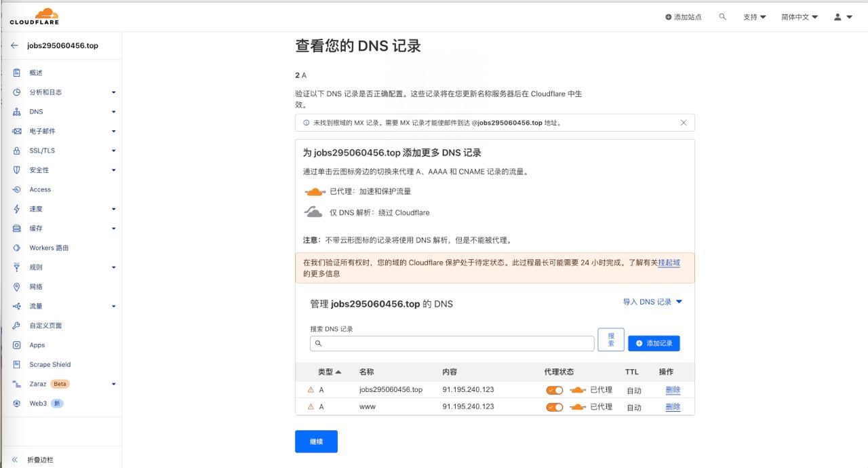Screen dimensions: 868x468
Task: Click the 添加站点 button
Action: pos(684,17)
